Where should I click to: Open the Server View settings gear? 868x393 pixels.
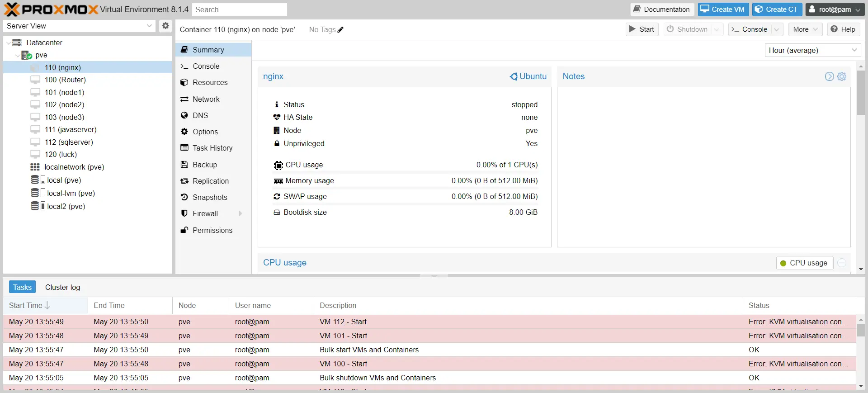tap(165, 26)
